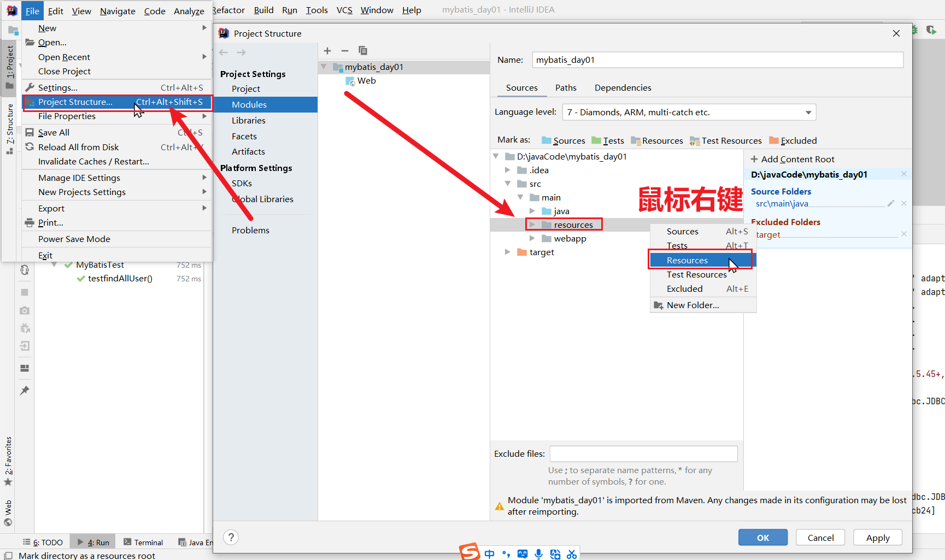Expand the java folder node
This screenshot has height=560, width=945.
[x=532, y=211]
